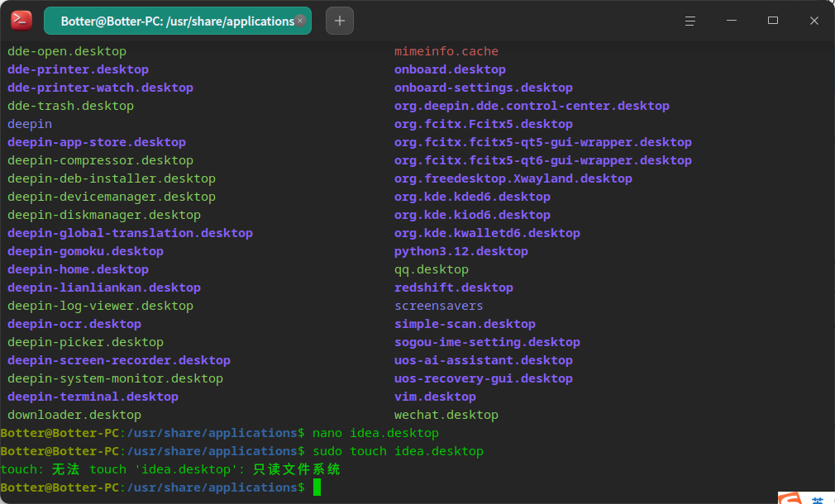Viewport: 835px width, 504px height.
Task: Click dde-printer-watch.desktop entry
Action: click(101, 88)
